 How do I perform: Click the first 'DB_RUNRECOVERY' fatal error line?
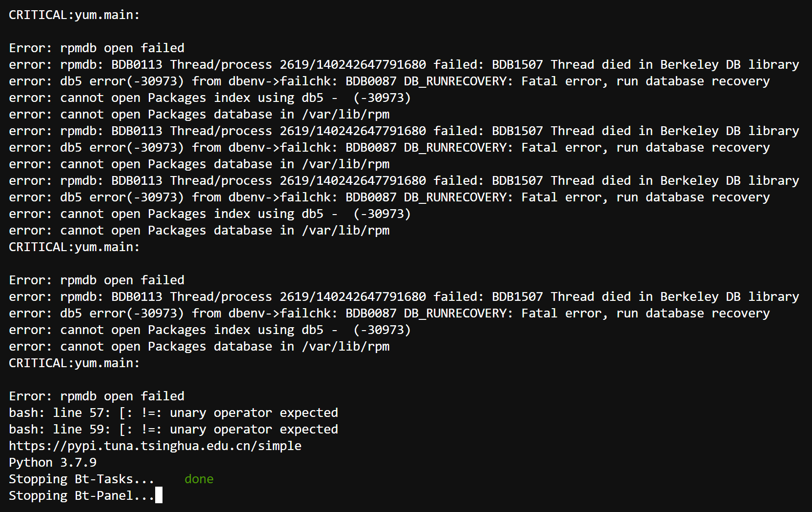pos(389,81)
